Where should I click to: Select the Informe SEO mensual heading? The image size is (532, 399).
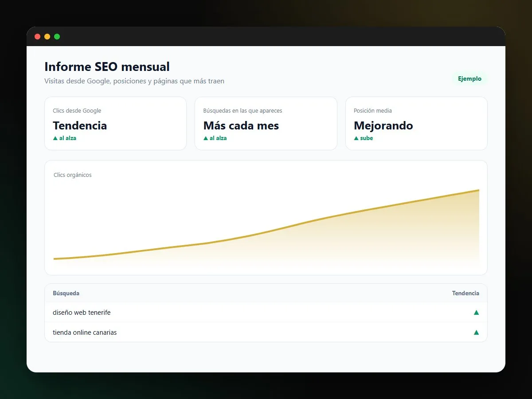click(x=107, y=67)
